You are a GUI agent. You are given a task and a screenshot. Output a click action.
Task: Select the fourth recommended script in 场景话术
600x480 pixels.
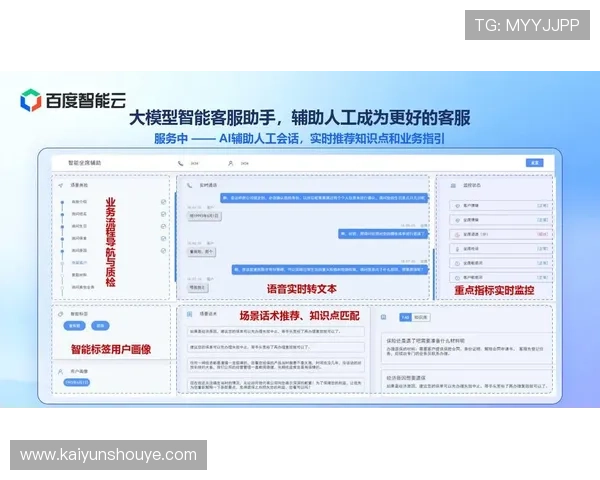point(276,384)
